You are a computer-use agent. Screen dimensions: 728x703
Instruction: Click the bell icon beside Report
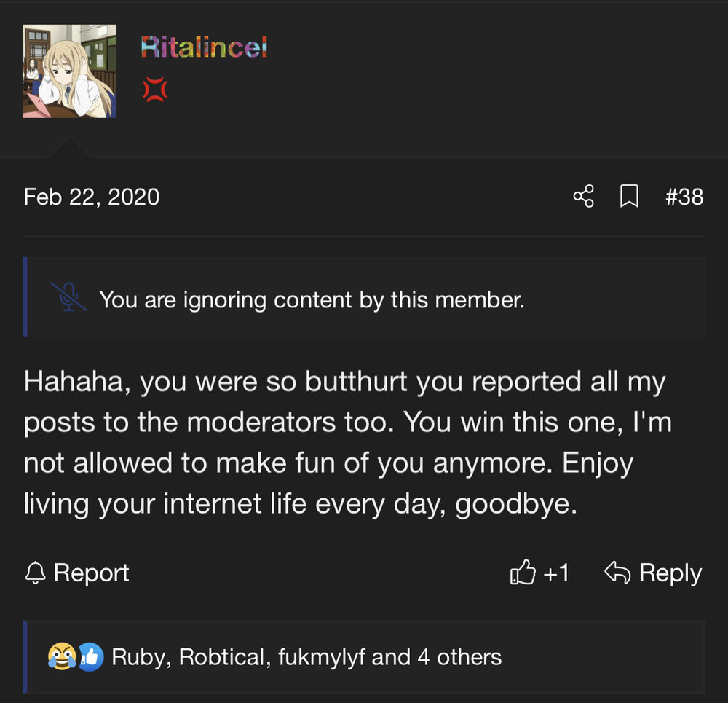click(35, 573)
